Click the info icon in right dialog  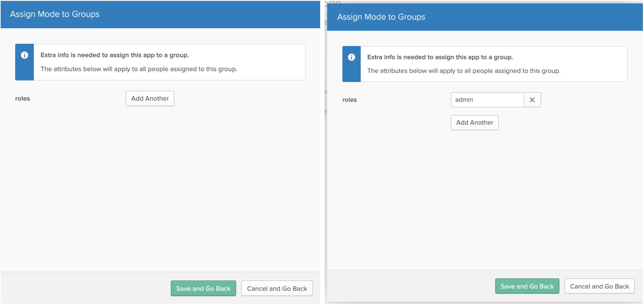click(351, 57)
